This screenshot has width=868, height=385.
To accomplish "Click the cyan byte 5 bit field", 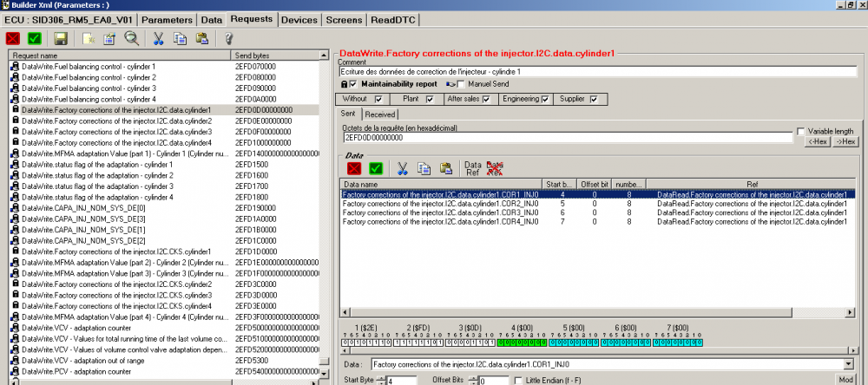I will coord(574,343).
